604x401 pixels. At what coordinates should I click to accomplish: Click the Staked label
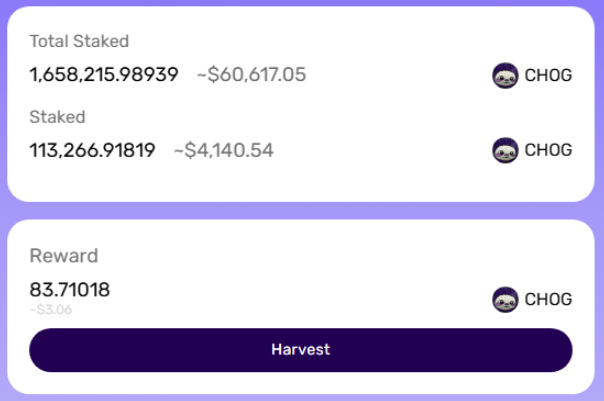[57, 117]
